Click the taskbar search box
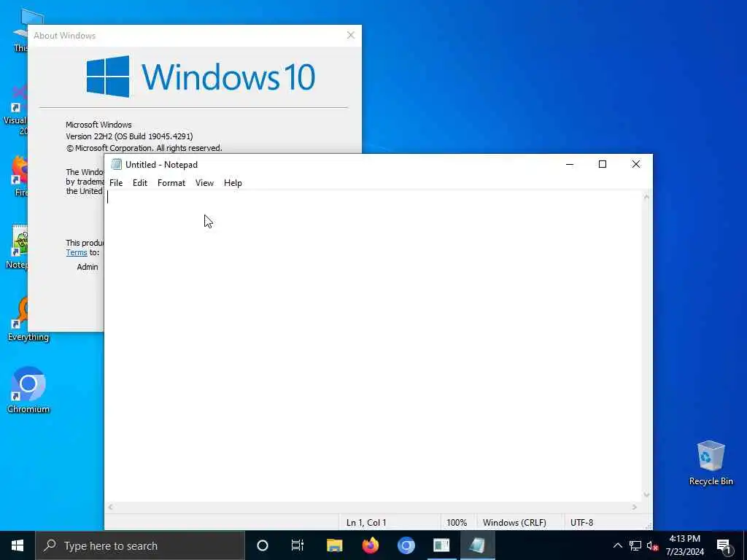The image size is (747, 560). tap(140, 545)
